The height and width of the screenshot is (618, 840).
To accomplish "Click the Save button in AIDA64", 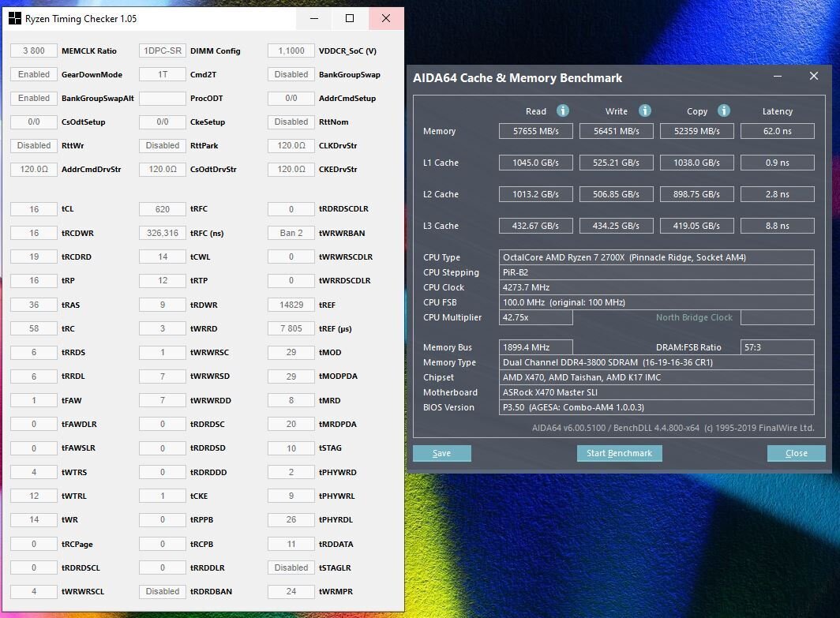I will point(441,453).
